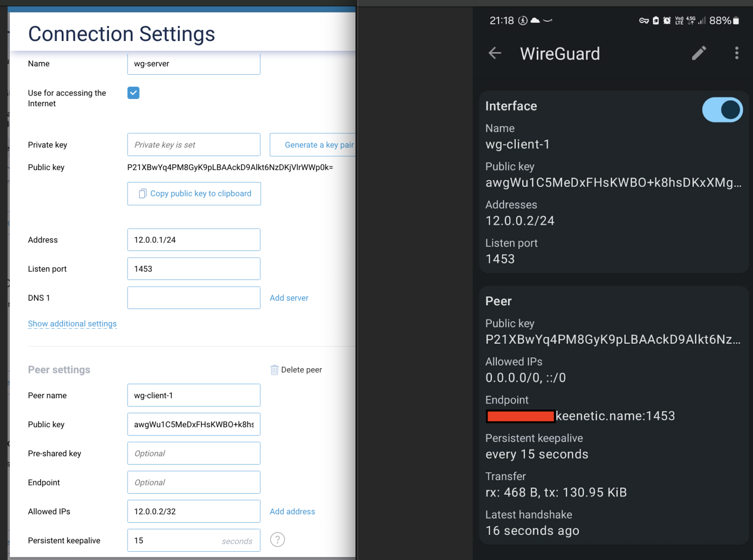Expand Show additional settings

72,324
